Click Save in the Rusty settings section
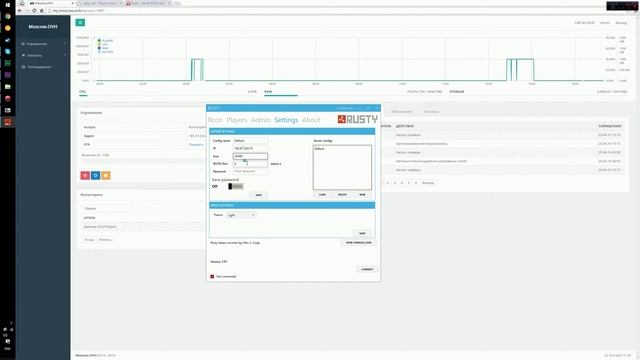640x360 pixels. point(362,233)
